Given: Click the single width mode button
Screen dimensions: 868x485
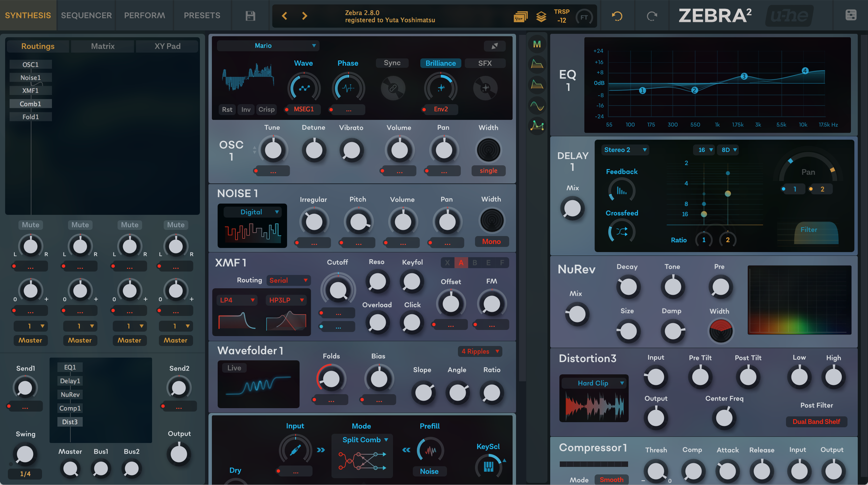Looking at the screenshot, I should point(488,171).
